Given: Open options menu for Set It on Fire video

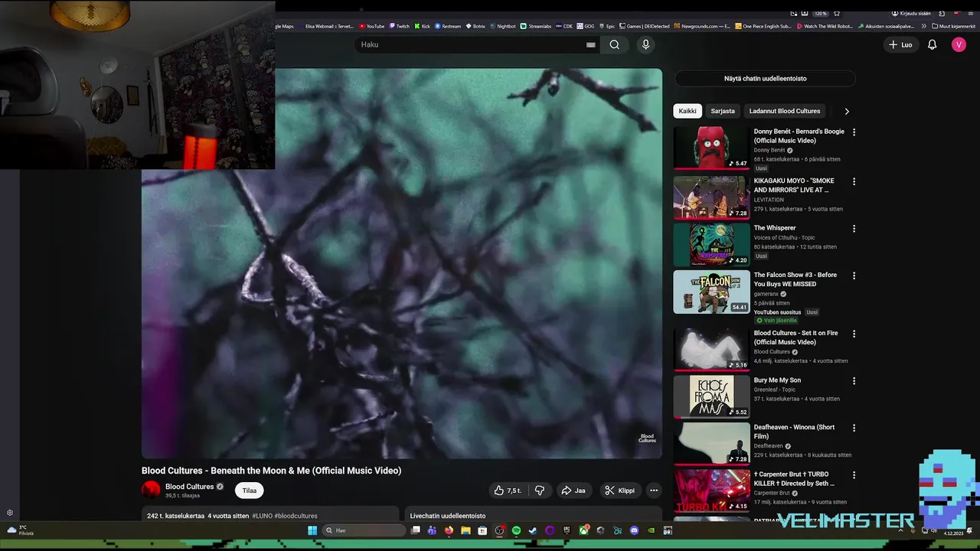Looking at the screenshot, I should (854, 334).
